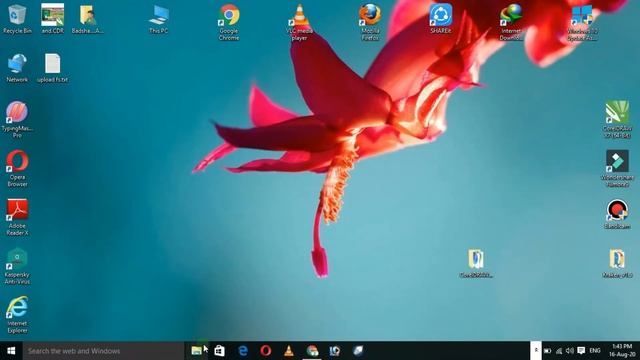The height and width of the screenshot is (360, 640).
Task: Click the Search the web and Windows box
Action: 103,351
